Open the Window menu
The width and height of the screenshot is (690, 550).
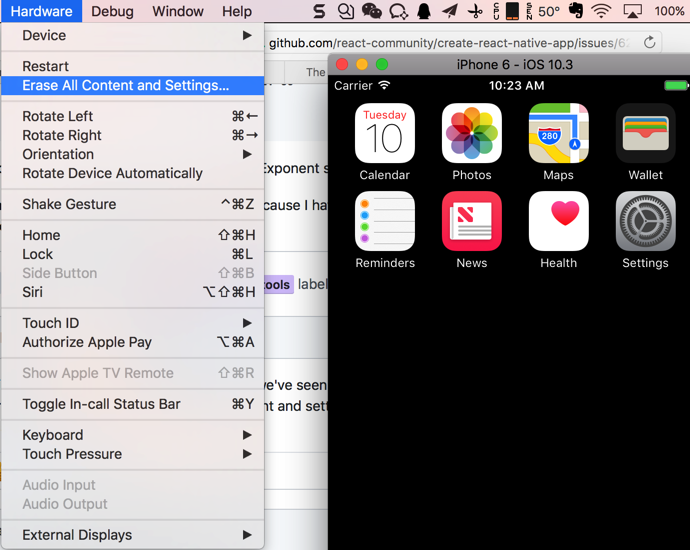[x=178, y=11]
